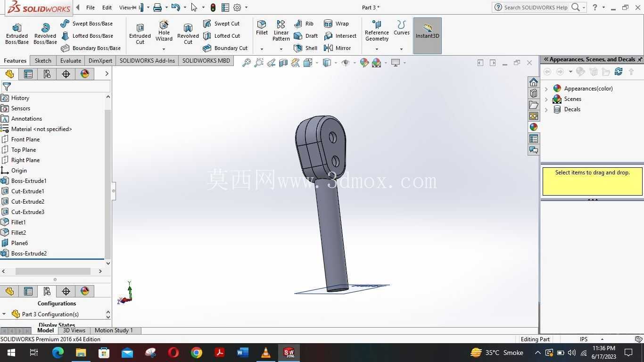Screen dimensions: 644x362
Task: Select Boundary Boss/Base
Action: tap(91, 48)
